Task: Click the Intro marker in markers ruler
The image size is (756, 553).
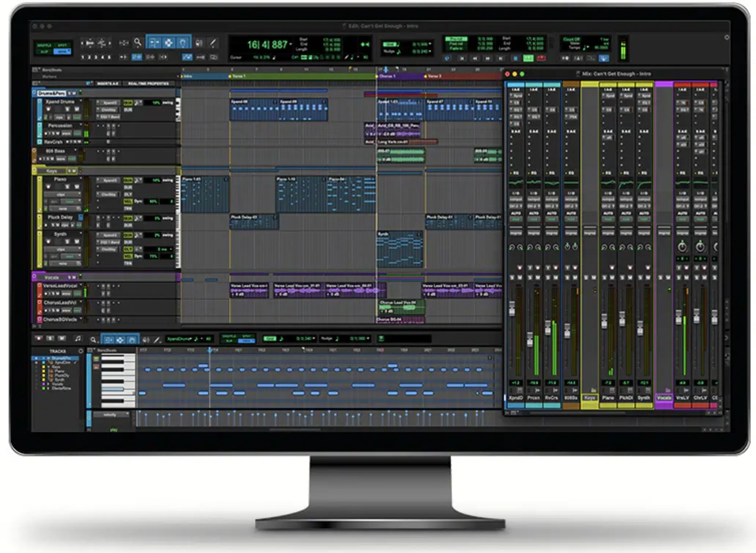Action: point(187,76)
